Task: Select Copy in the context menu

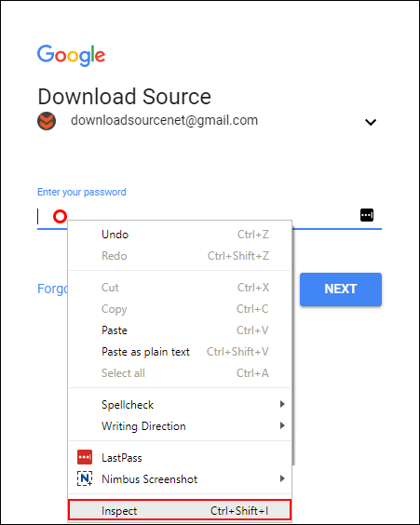Action: point(180,309)
